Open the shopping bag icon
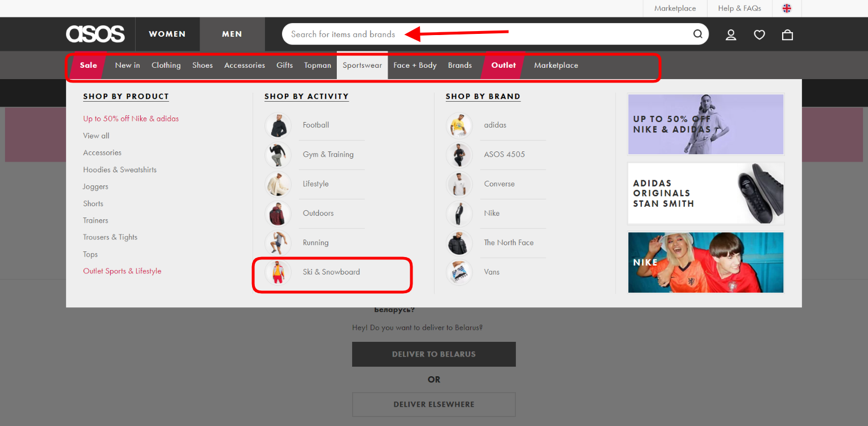868x426 pixels. point(787,34)
